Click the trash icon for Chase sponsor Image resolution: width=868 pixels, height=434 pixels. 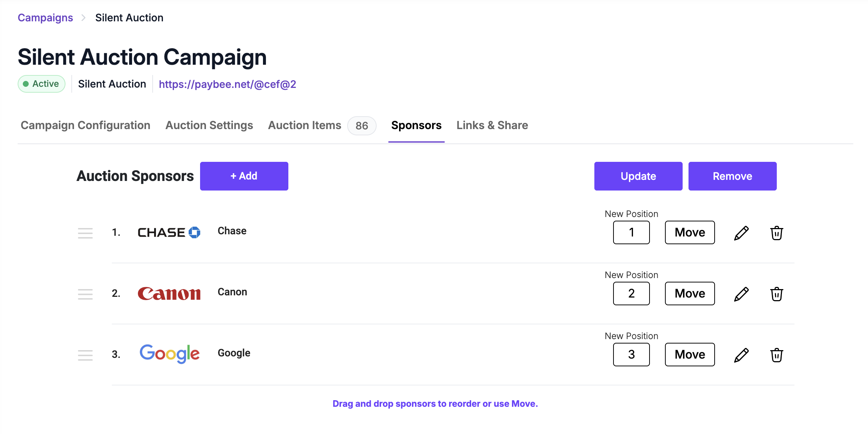tap(776, 233)
